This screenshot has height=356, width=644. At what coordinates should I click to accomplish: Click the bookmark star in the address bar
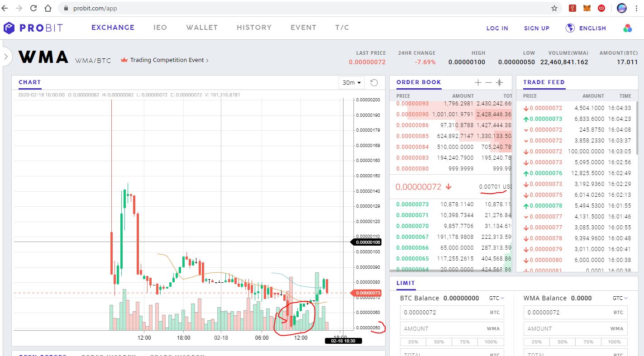pos(555,8)
